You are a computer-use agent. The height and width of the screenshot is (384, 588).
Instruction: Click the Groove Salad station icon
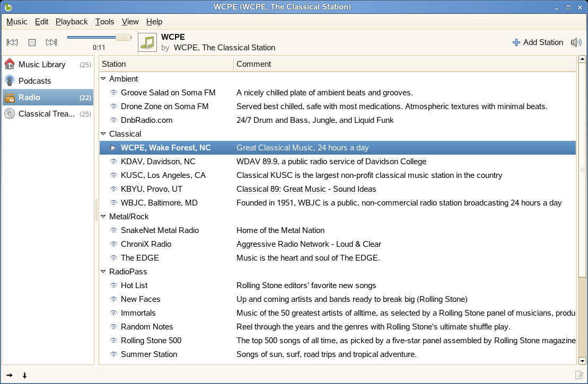pos(113,93)
